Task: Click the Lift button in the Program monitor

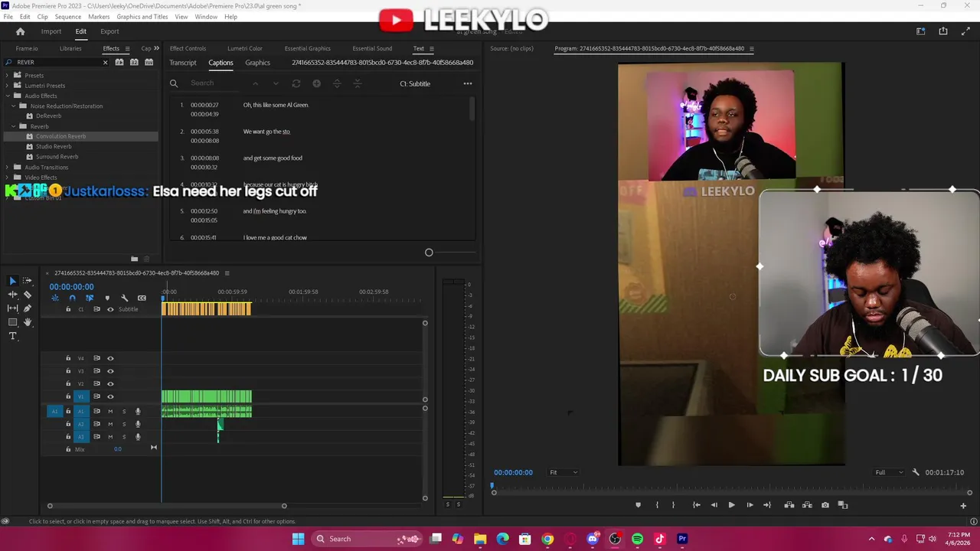Action: pyautogui.click(x=788, y=505)
